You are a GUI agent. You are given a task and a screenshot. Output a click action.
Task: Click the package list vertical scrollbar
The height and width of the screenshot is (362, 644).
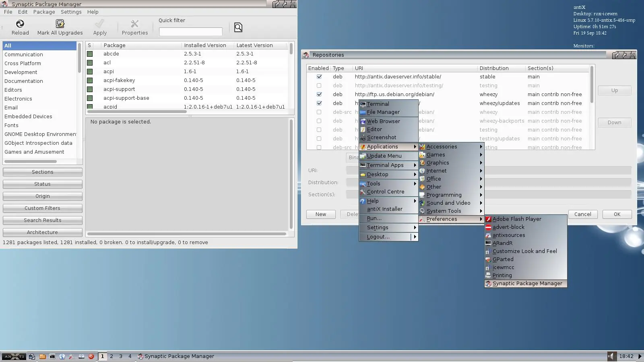(x=291, y=49)
